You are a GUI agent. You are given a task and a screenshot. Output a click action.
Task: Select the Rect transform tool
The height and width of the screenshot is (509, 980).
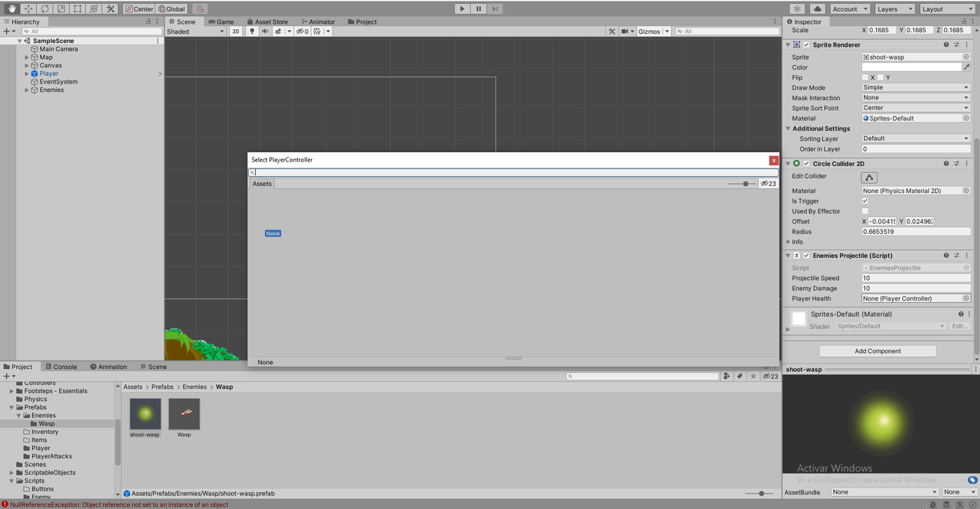pos(78,8)
